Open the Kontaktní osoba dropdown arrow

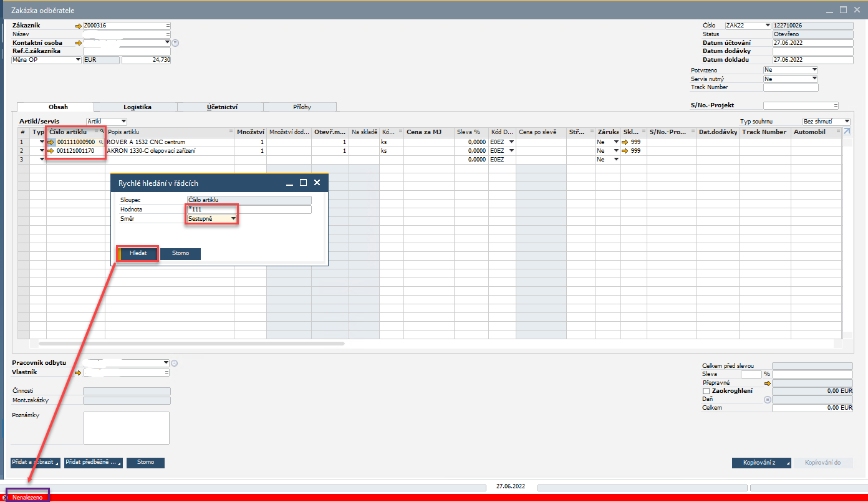(x=167, y=43)
